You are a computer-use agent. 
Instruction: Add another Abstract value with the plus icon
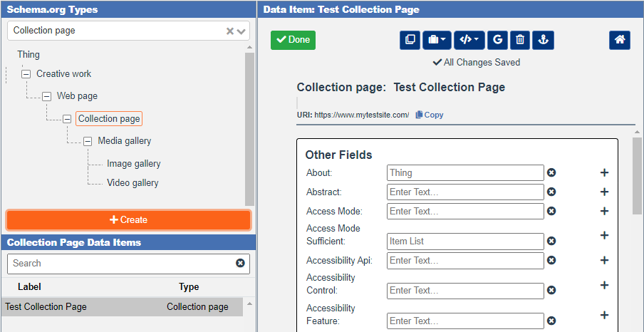click(x=604, y=192)
